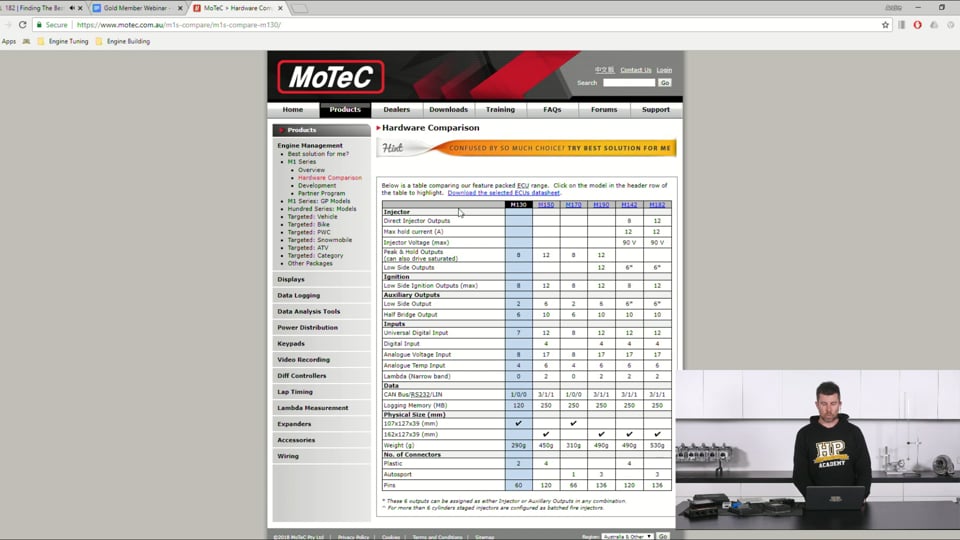Open the Forums navigation tab

[x=604, y=110]
